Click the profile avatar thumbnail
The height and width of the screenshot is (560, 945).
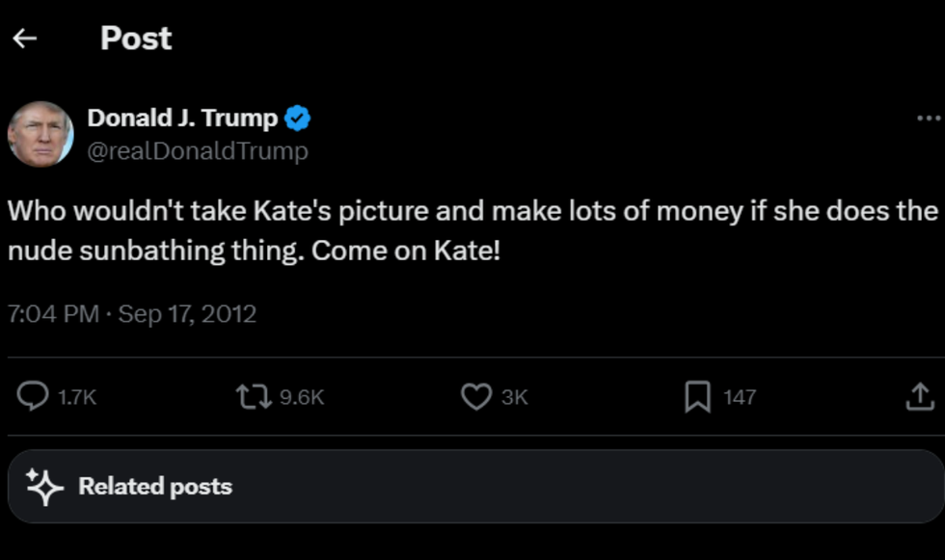pyautogui.click(x=40, y=133)
